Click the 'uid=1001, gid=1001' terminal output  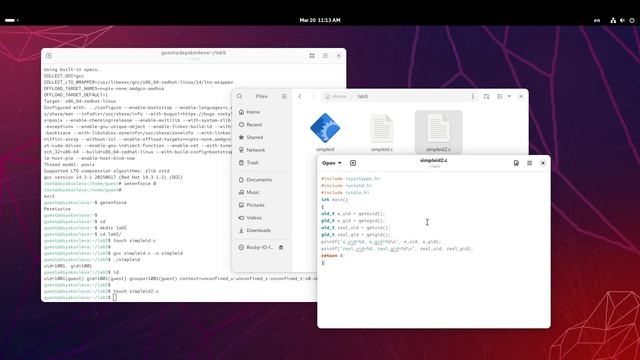(x=68, y=266)
